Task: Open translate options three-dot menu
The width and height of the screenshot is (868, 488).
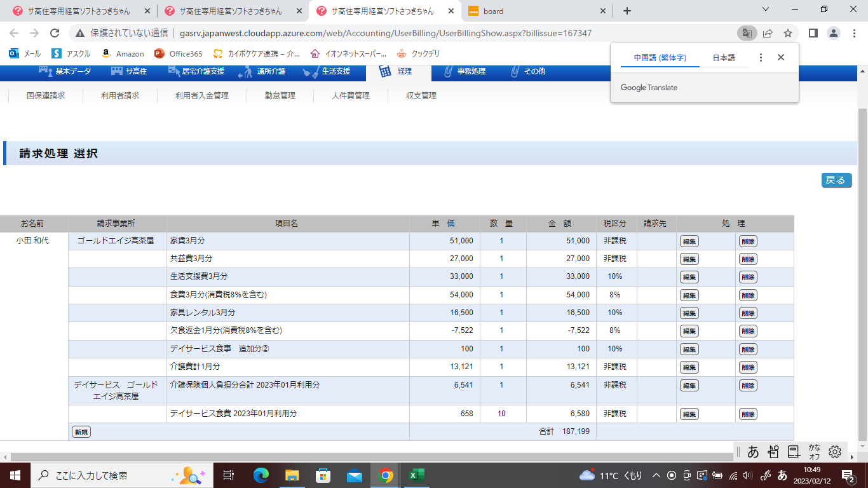Action: pos(761,58)
